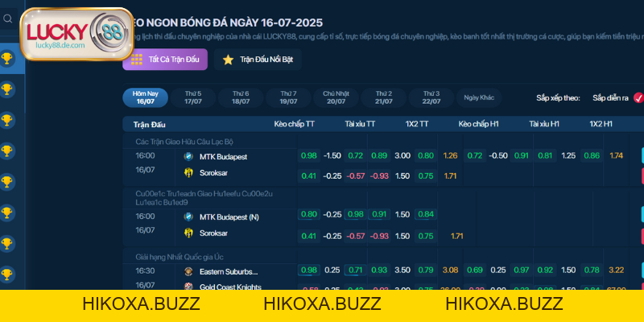Click the 3.00 over/under line value
Viewport: 644px width, 322px height.
coord(402,155)
